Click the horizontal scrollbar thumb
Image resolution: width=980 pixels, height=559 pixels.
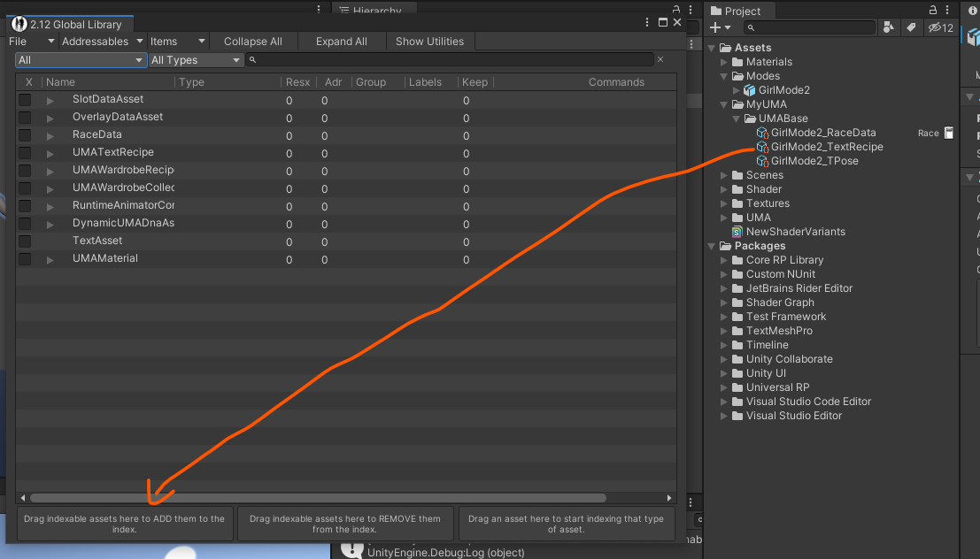pyautogui.click(x=318, y=498)
